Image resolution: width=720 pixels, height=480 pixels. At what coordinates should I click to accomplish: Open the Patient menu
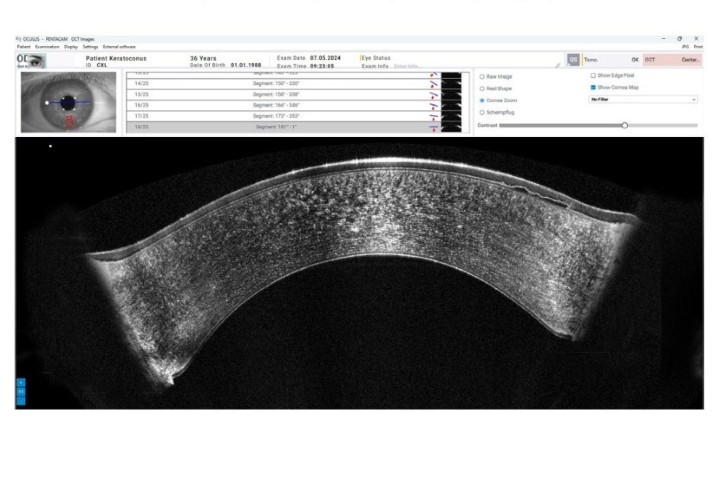click(23, 46)
